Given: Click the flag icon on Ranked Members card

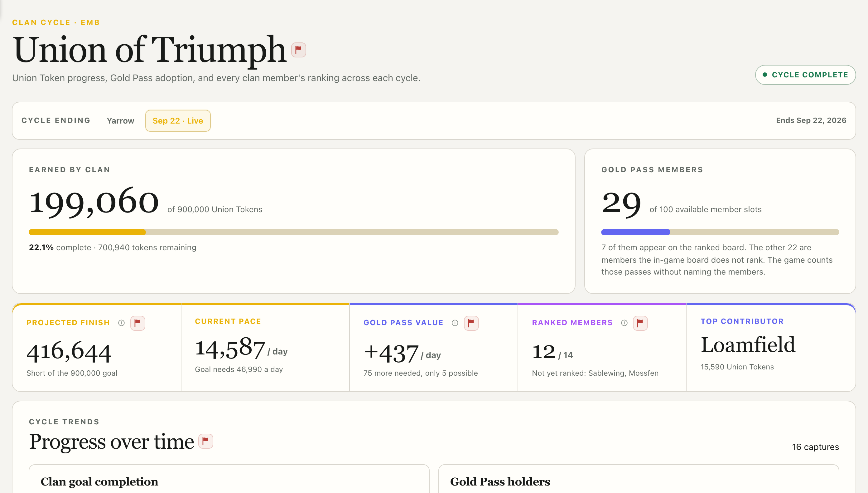Looking at the screenshot, I should [x=640, y=323].
